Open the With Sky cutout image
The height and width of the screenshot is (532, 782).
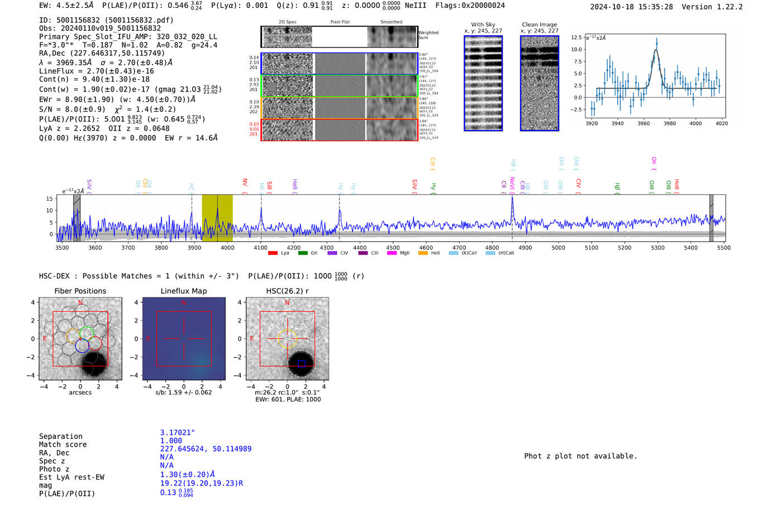pyautogui.click(x=483, y=83)
